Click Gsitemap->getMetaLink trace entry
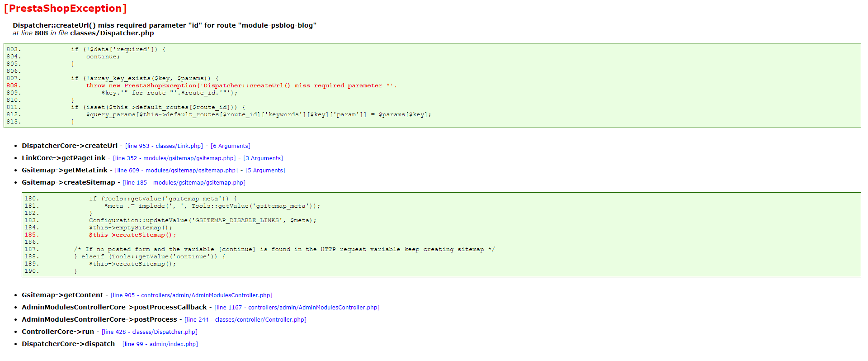Screen dimensions: 868x361 [x=65, y=170]
